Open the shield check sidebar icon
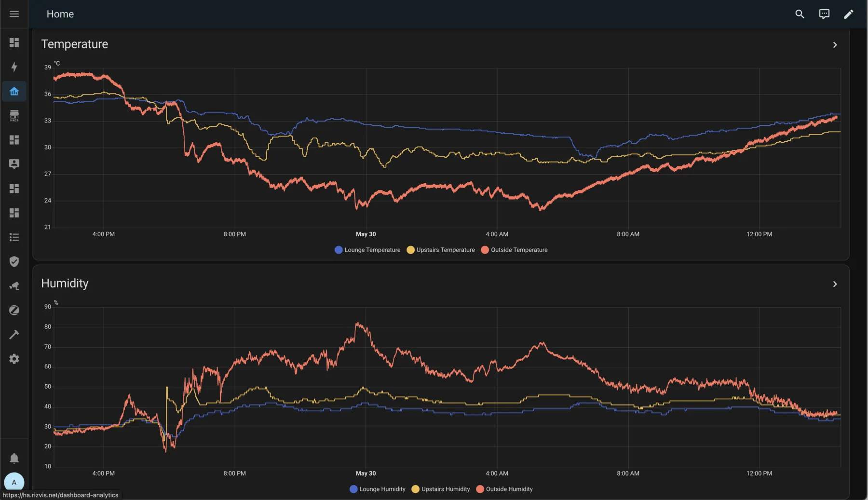Viewport: 868px width, 500px height. coord(14,261)
